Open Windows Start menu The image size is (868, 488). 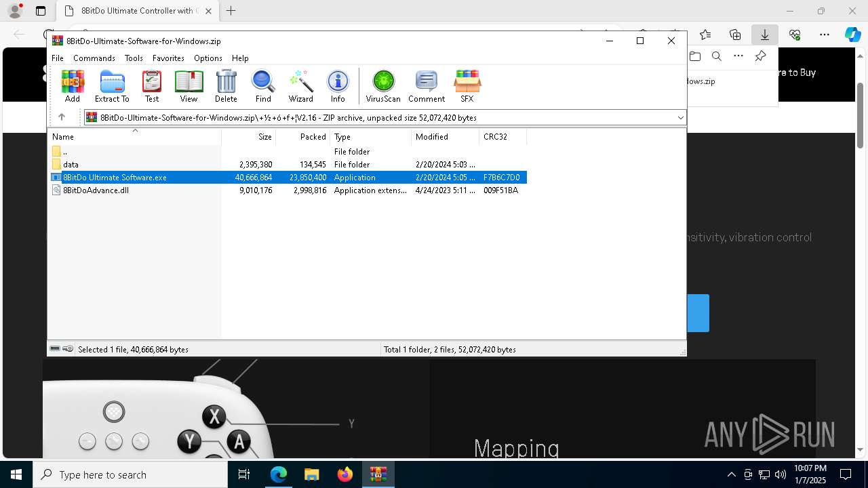pos(16,474)
